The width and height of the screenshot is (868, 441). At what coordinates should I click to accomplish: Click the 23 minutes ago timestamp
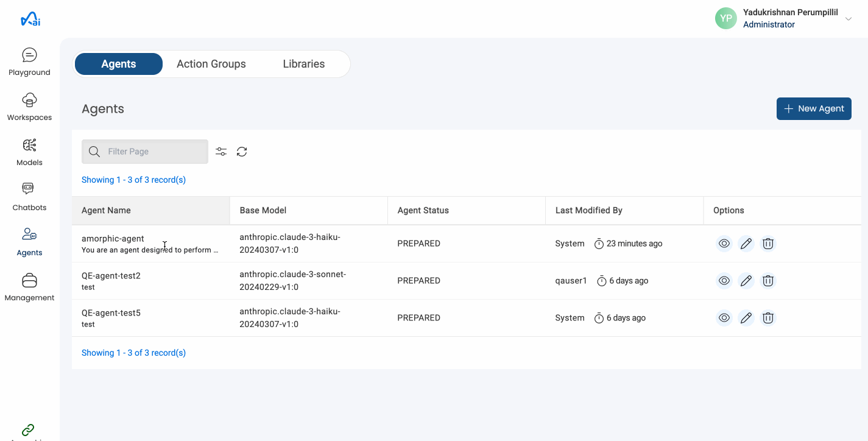(x=634, y=244)
